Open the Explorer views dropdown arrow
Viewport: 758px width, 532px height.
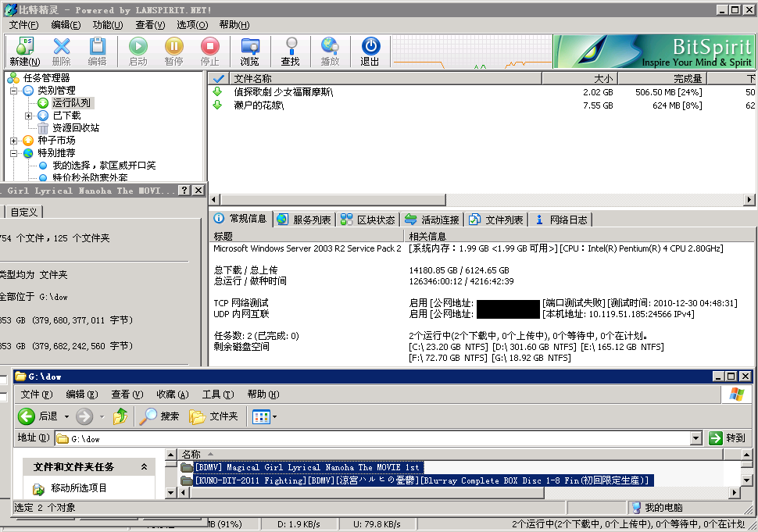274,417
